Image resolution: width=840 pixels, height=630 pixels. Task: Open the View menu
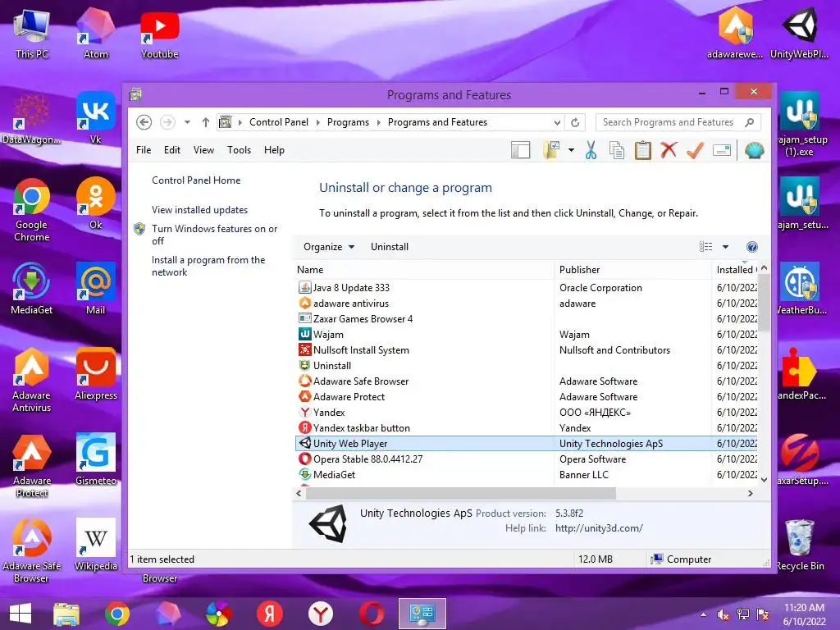coord(203,150)
